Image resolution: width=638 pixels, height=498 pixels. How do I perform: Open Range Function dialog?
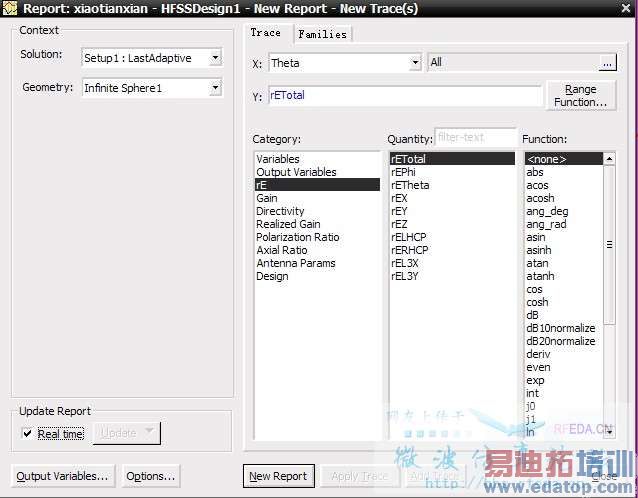[581, 96]
